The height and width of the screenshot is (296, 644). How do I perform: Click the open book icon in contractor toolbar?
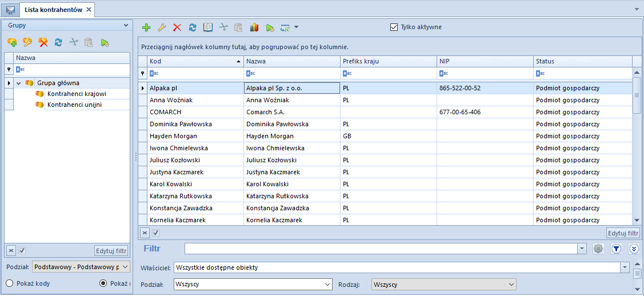coord(208,27)
